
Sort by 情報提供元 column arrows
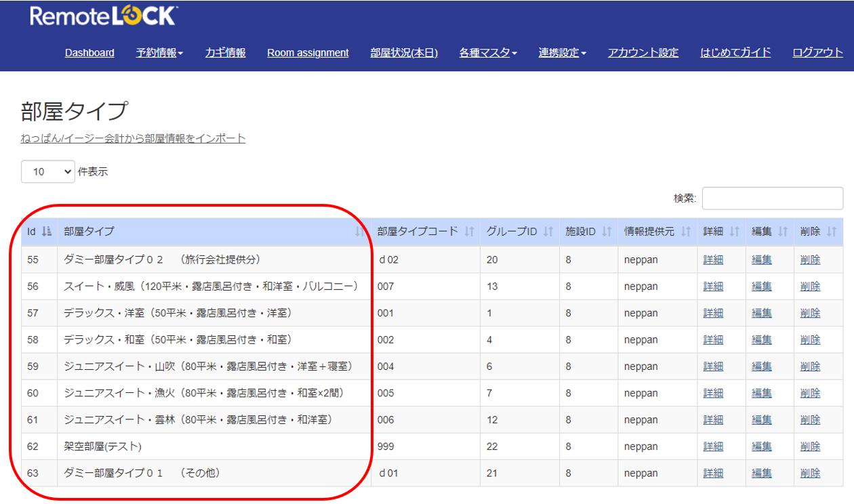pos(686,232)
